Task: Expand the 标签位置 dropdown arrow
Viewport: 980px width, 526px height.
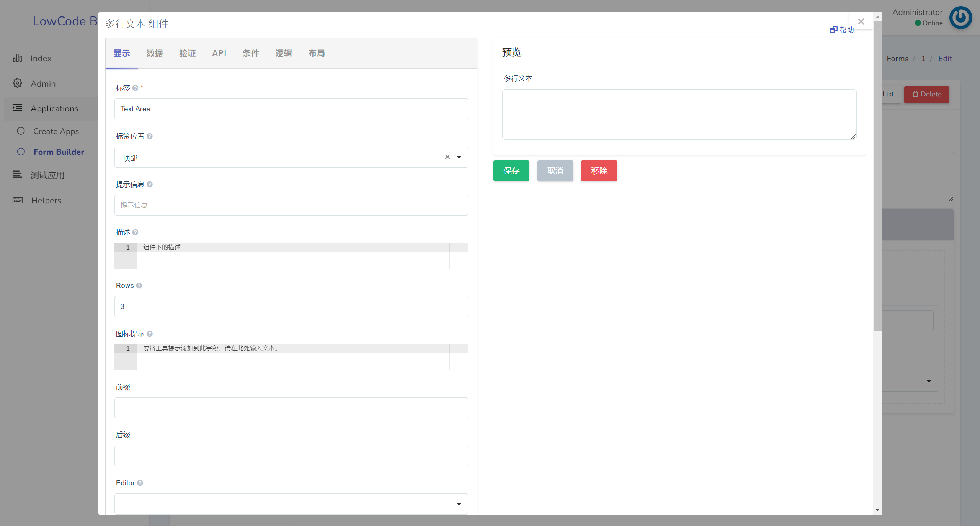Action: (459, 157)
